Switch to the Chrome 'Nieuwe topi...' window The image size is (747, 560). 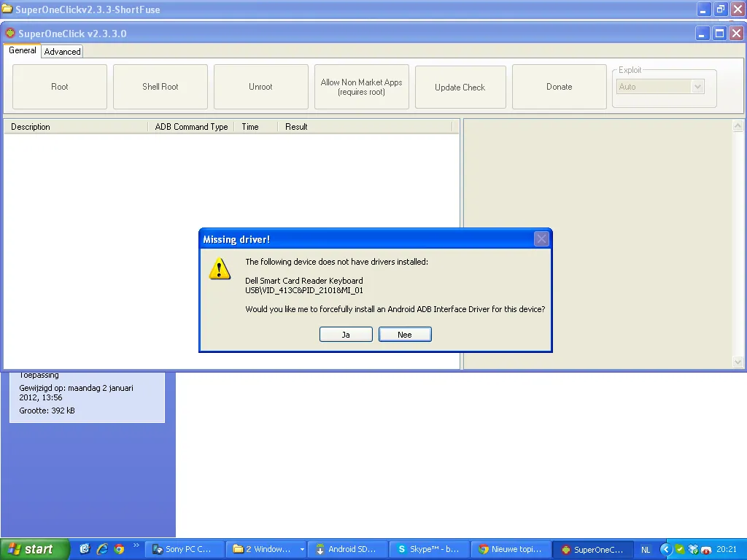coord(510,549)
